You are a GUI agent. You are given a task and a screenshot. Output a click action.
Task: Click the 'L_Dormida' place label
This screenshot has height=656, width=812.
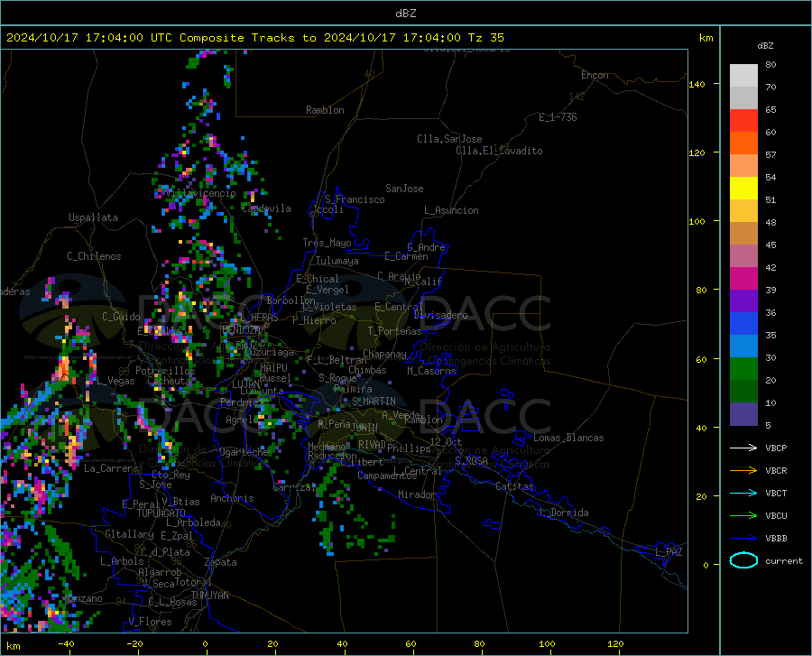pos(563,513)
